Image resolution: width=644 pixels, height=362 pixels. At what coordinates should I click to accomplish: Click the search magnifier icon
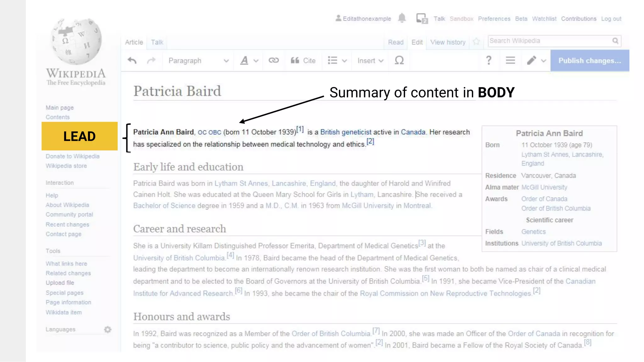point(615,41)
